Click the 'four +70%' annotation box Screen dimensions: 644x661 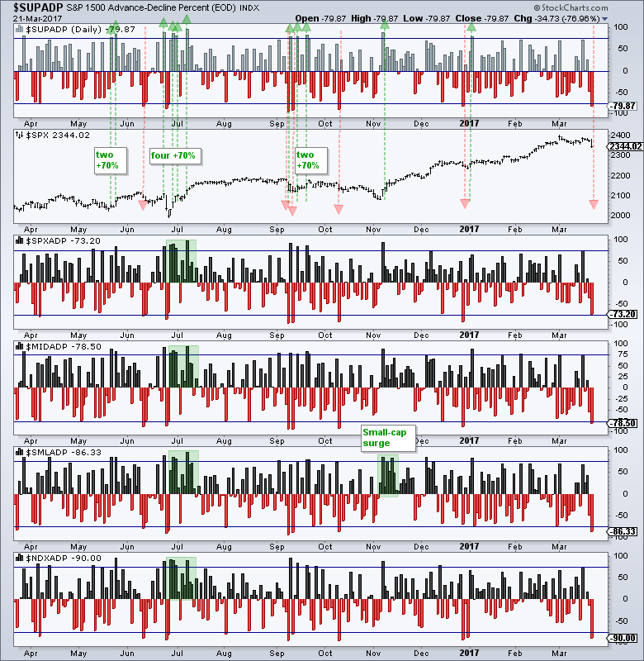coord(175,156)
